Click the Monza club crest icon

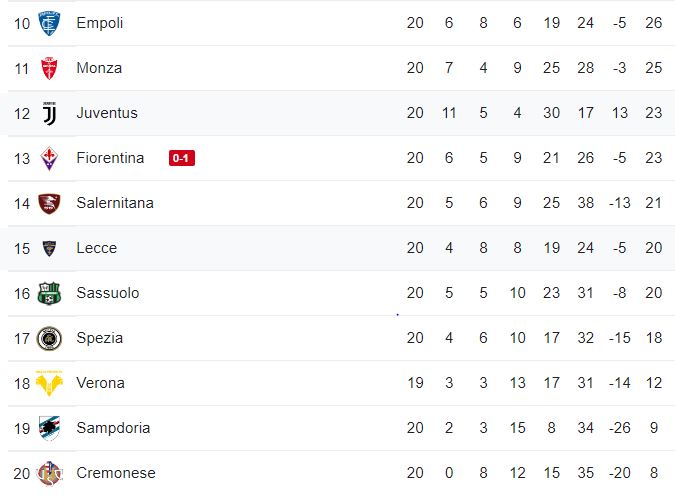(x=49, y=68)
